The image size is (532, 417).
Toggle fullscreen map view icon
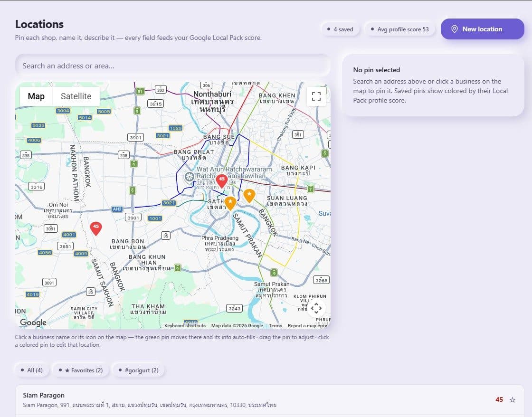tap(316, 96)
